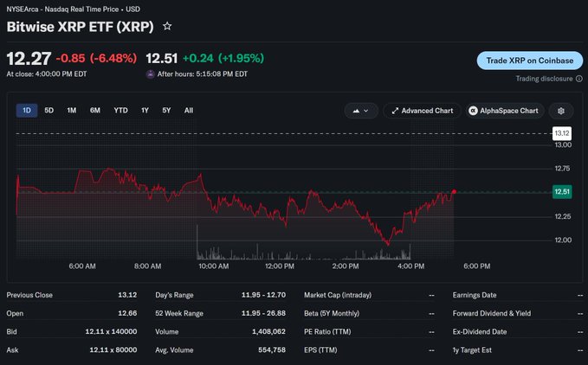588x365 pixels.
Task: Click the 12.25 price axis label
Action: coord(563,216)
